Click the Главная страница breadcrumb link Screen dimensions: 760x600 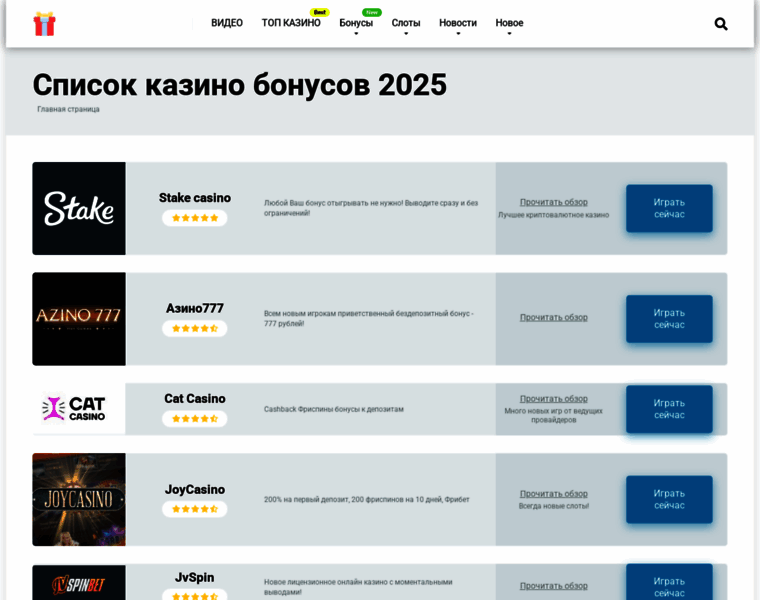(x=68, y=109)
